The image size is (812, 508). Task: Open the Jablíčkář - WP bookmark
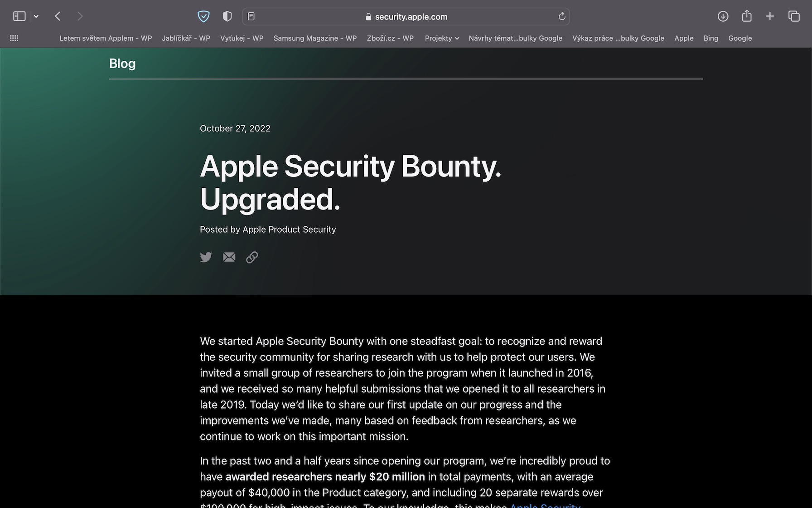(x=186, y=38)
